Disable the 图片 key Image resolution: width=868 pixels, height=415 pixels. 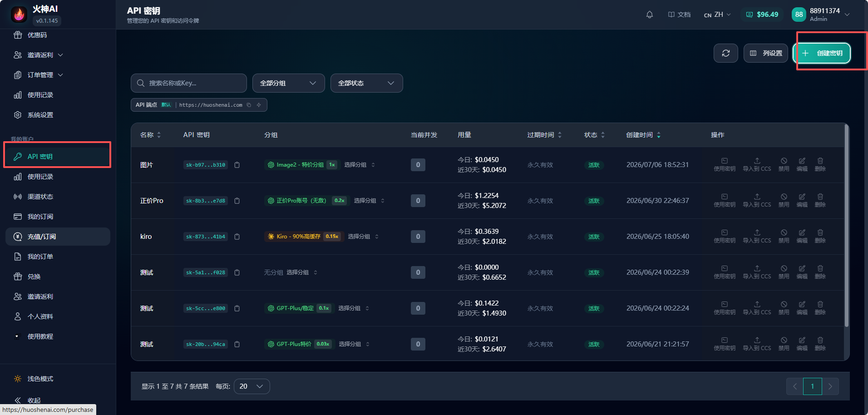784,164
